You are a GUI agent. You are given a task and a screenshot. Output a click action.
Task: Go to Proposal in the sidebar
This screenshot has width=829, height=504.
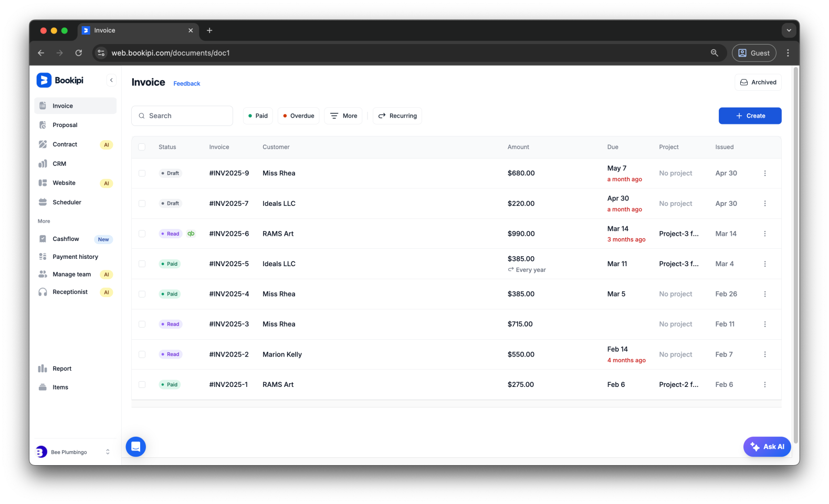tap(65, 125)
